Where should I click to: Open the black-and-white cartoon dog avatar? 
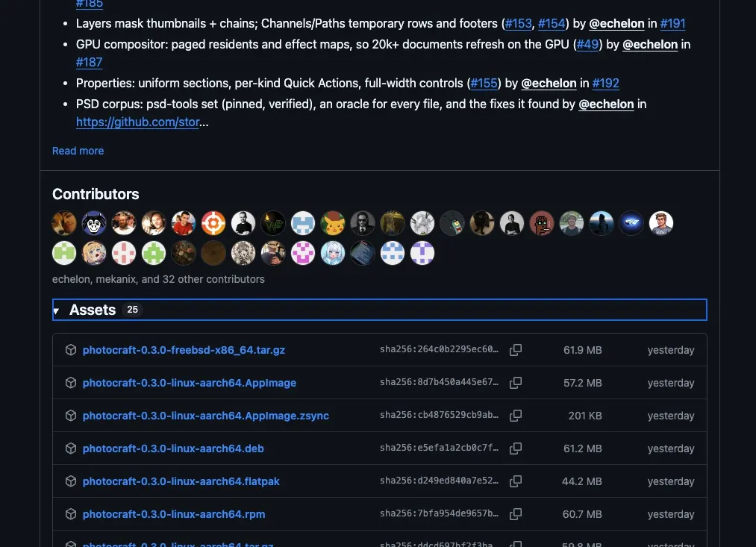pos(94,223)
